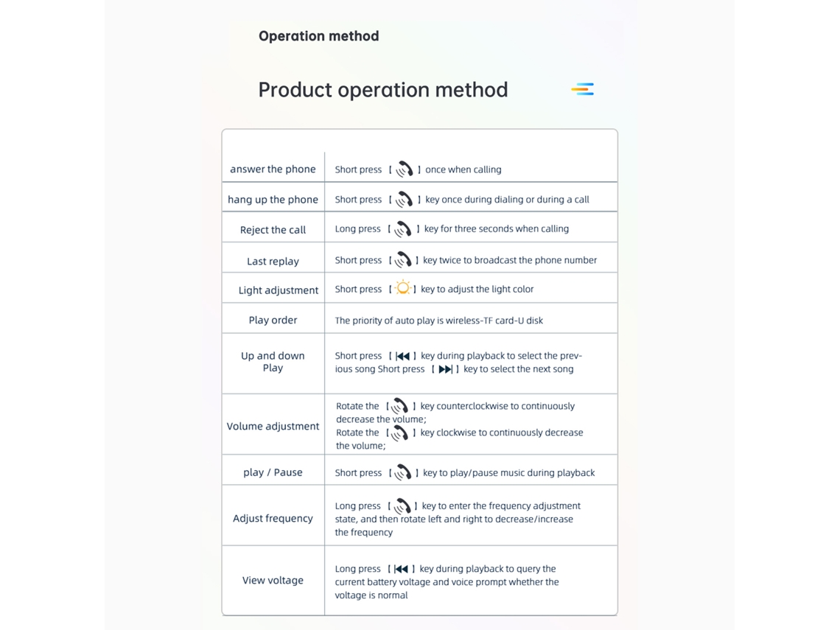Open the colored three-line menu icon

coord(582,89)
